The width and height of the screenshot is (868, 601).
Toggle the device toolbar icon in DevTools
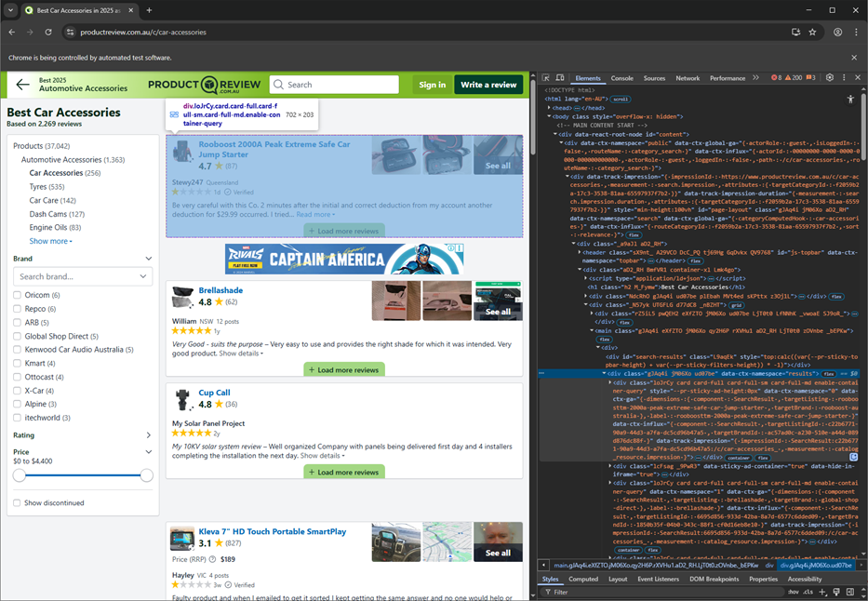(x=560, y=78)
